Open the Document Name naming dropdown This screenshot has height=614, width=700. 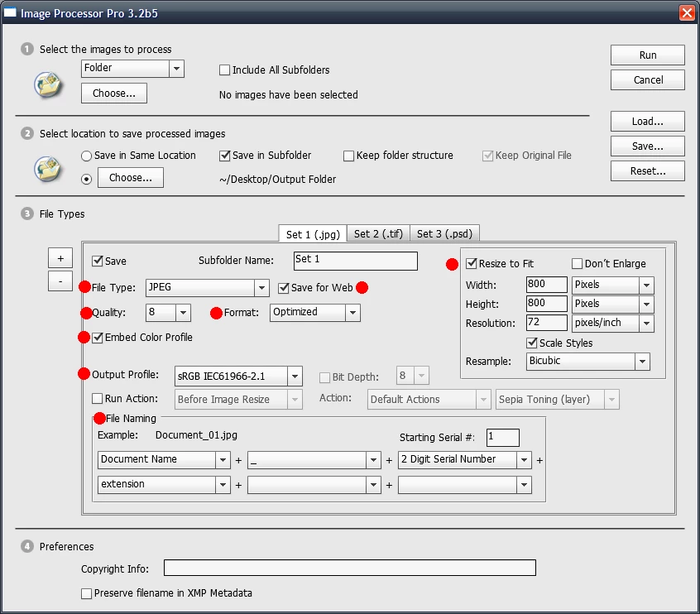(165, 459)
